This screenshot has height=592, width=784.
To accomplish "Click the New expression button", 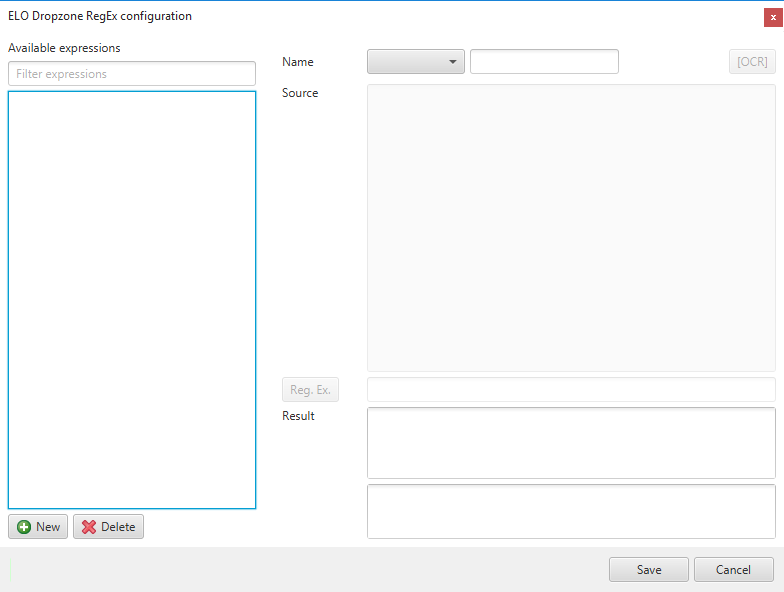I will 38,526.
